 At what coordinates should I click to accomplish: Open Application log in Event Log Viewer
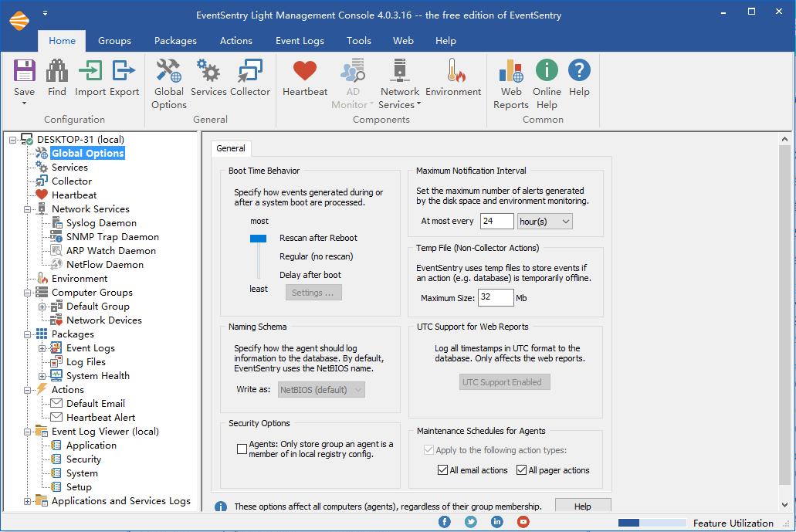[x=91, y=446]
